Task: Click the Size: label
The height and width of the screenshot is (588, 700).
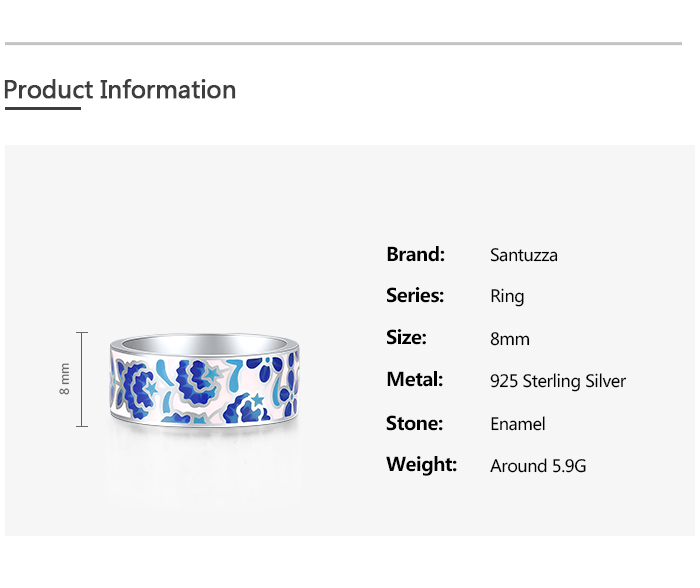Action: tap(406, 338)
